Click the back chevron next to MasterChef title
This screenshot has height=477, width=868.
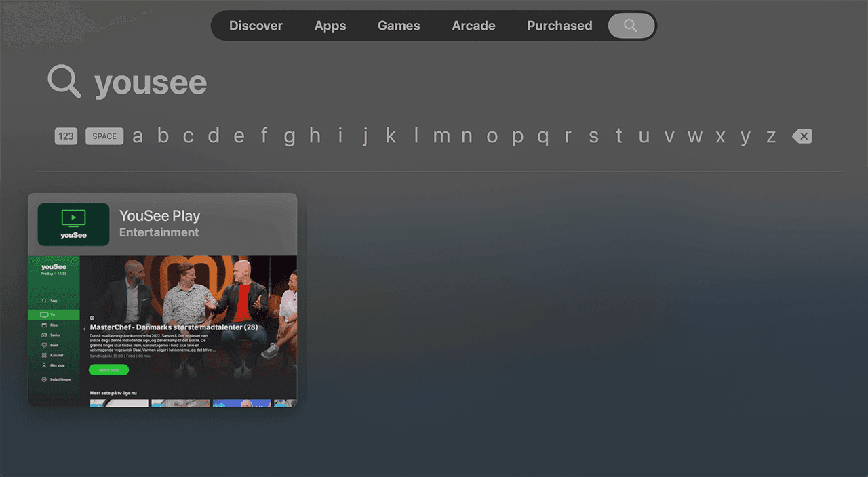click(84, 329)
